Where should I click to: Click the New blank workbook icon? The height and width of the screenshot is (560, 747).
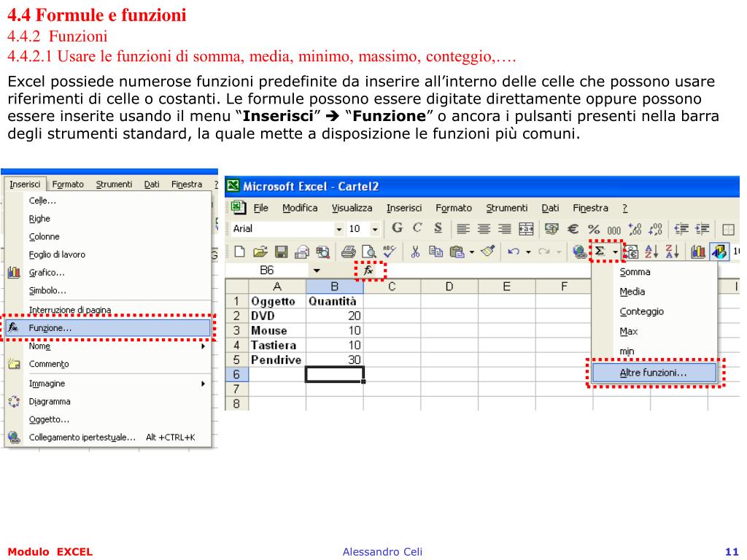(x=239, y=252)
